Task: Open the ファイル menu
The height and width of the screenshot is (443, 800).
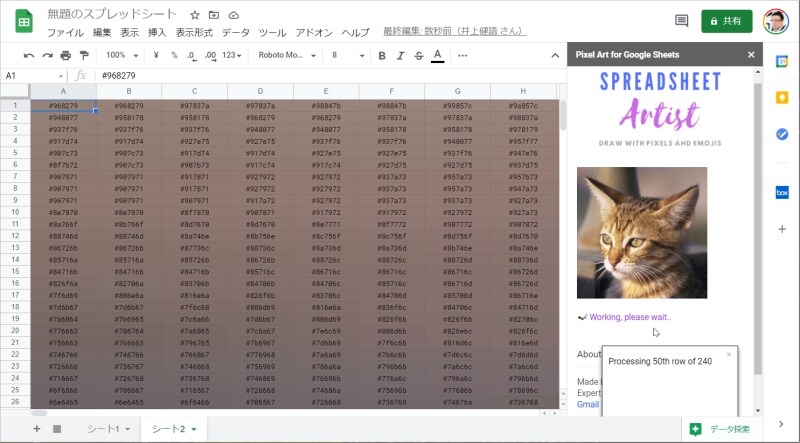Action: tap(65, 33)
